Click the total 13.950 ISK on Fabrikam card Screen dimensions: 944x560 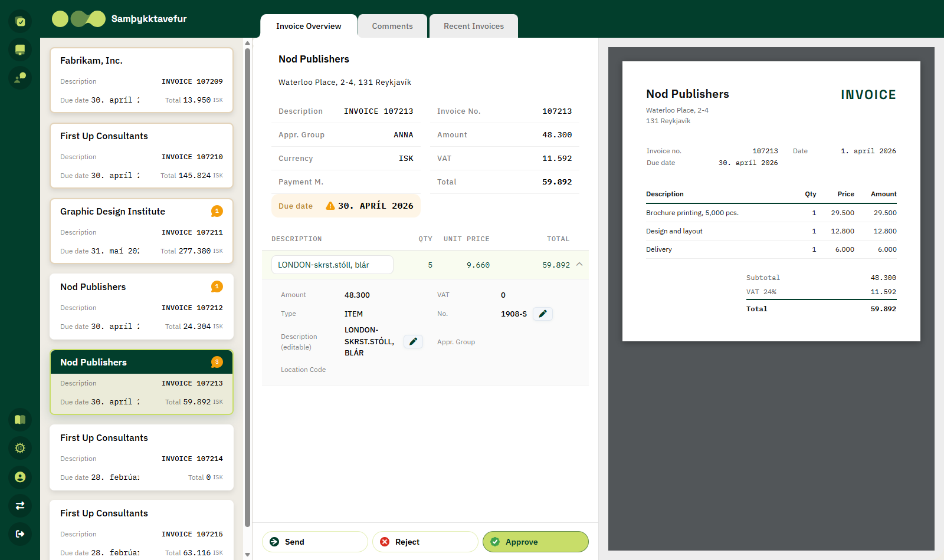[194, 100]
